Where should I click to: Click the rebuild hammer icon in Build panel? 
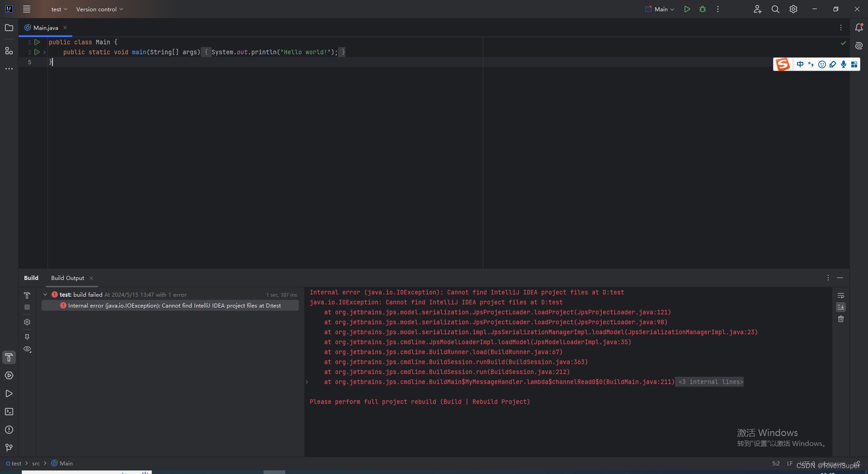[x=27, y=295]
